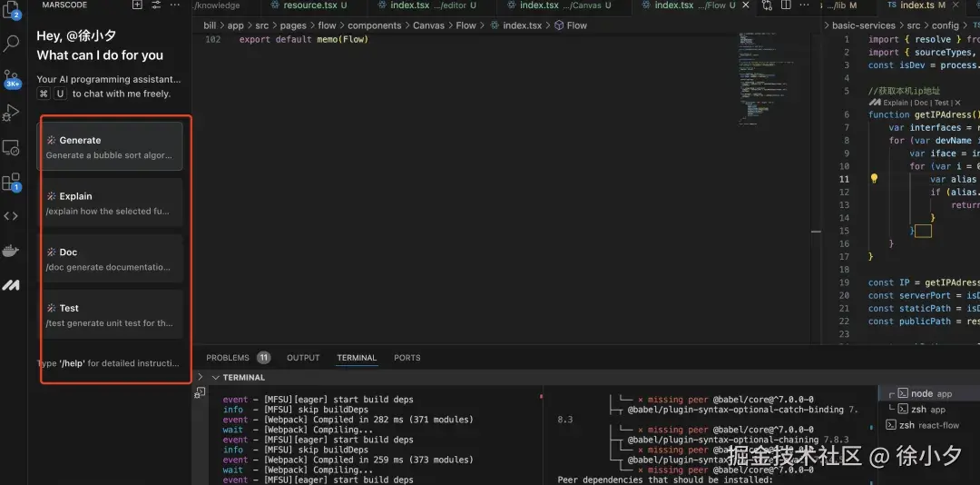Click the sparkle icon on the Test card
Viewport: 980px width, 485px height.
click(51, 308)
